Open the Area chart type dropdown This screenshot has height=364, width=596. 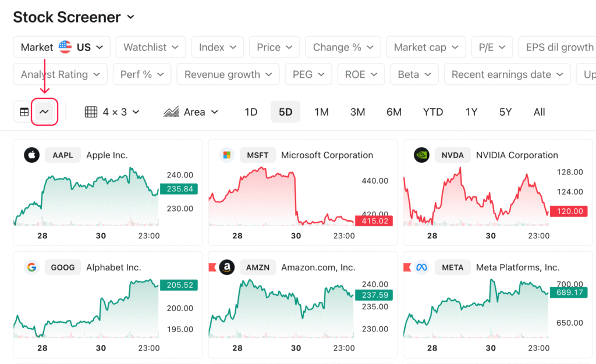point(191,112)
